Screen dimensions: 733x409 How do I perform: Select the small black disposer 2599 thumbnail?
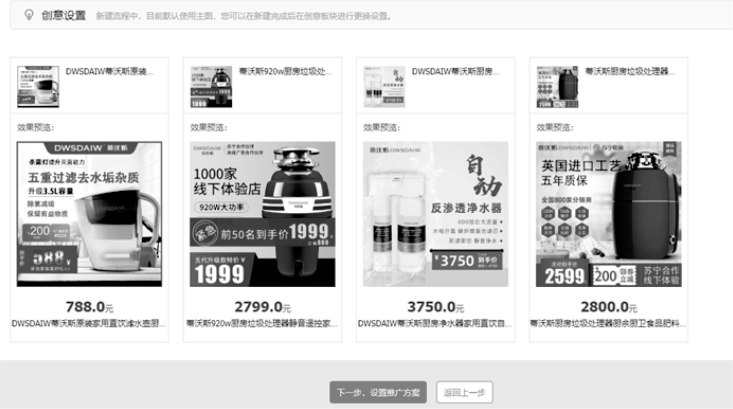(x=557, y=86)
